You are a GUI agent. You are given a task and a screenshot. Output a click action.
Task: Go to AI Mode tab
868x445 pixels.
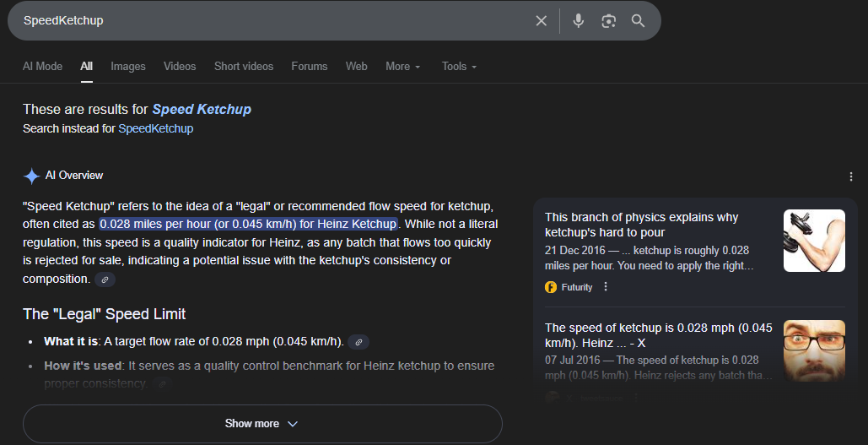tap(42, 67)
